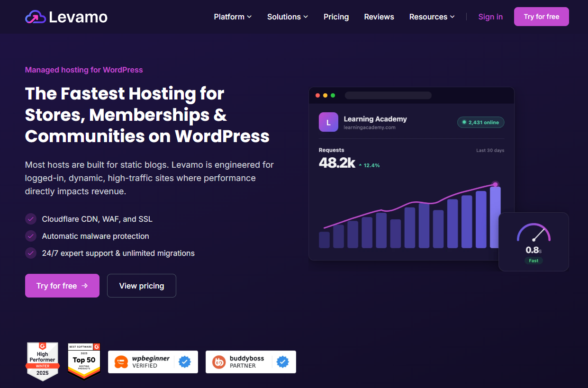Image resolution: width=588 pixels, height=388 pixels.
Task: Click the G2 Top 50 Hosting Products badge
Action: coord(84,361)
